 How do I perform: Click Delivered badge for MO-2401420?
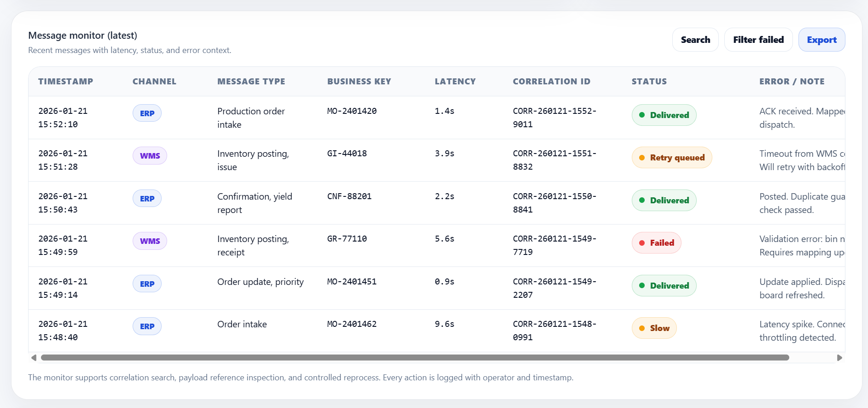pos(664,115)
